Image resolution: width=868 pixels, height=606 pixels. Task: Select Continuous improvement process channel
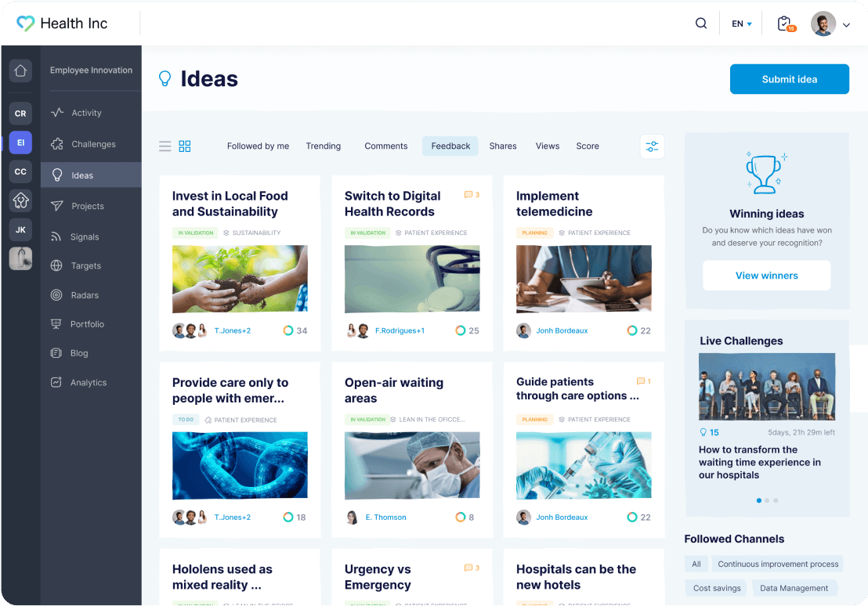pos(778,564)
